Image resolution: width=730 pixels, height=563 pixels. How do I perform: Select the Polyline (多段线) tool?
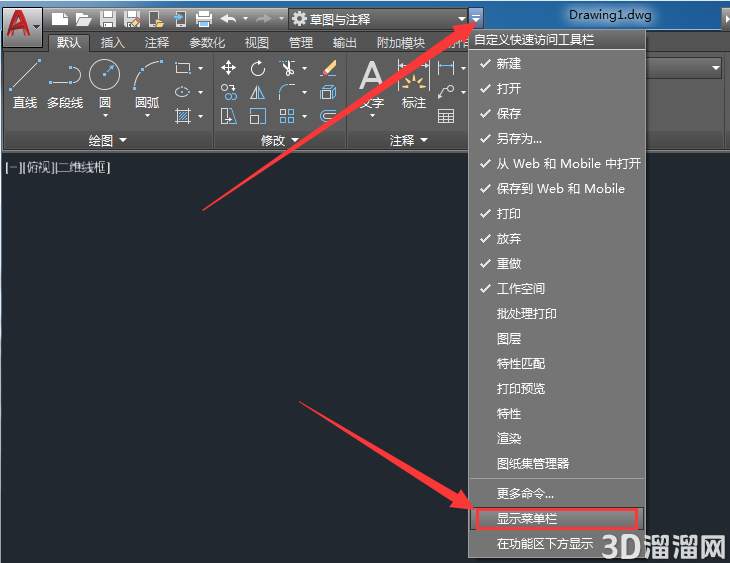click(65, 85)
